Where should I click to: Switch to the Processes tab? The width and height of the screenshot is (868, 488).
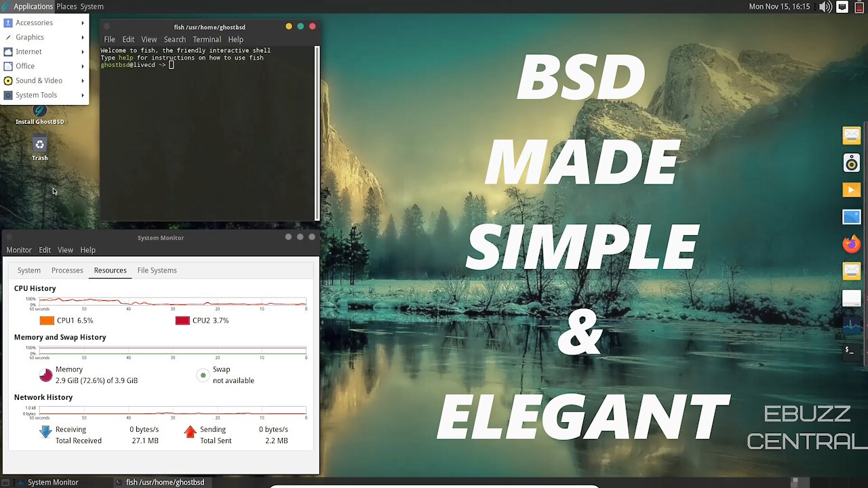coord(67,270)
